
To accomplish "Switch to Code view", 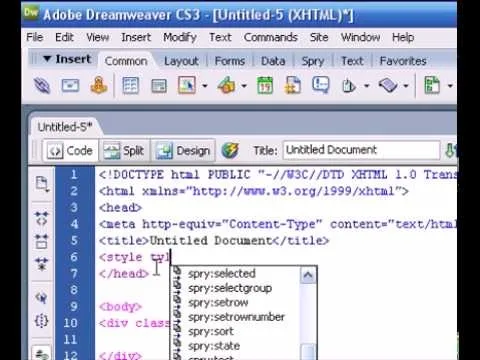I will coord(70,151).
